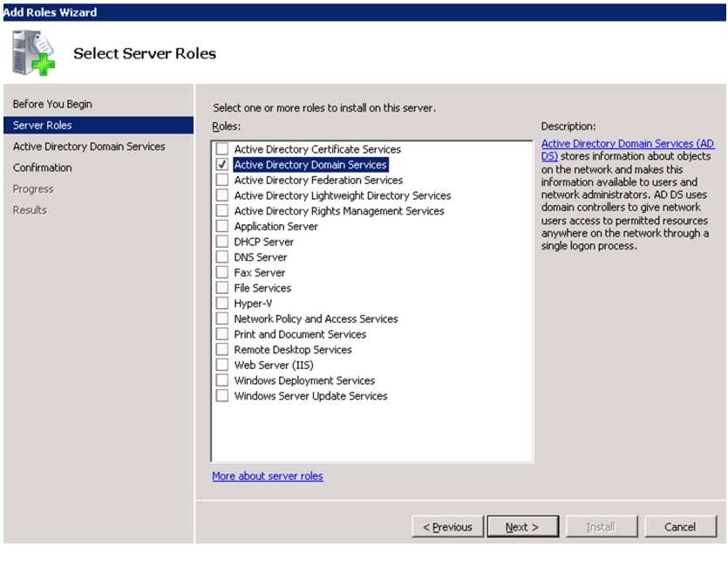
Task: Check the Fax Server checkbox
Action: pyautogui.click(x=222, y=272)
